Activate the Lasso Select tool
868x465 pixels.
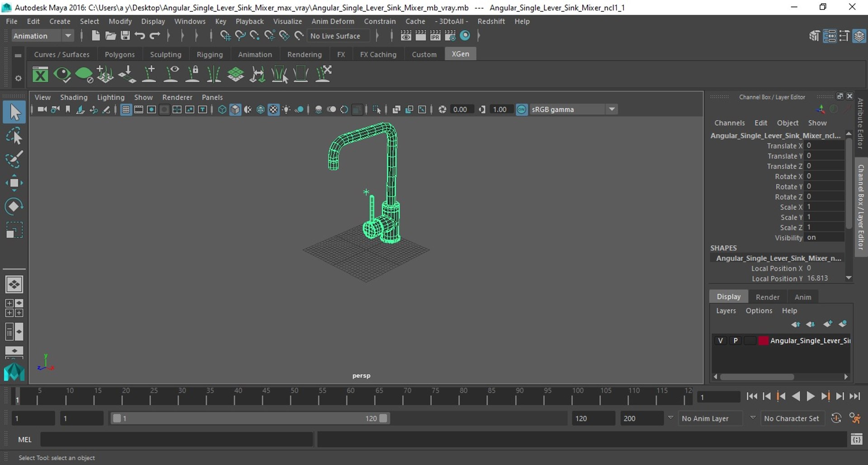pyautogui.click(x=14, y=136)
